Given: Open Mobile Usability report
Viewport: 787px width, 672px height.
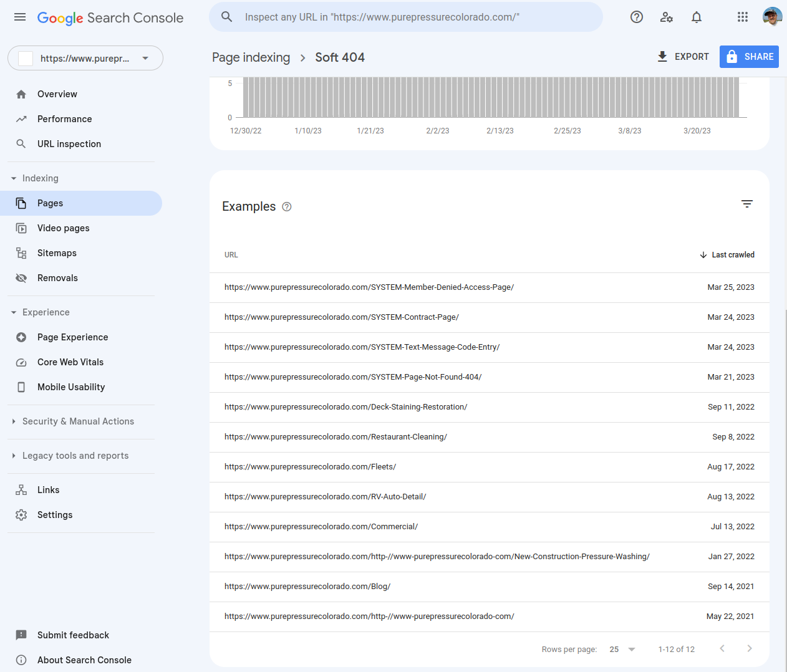Looking at the screenshot, I should point(81,387).
